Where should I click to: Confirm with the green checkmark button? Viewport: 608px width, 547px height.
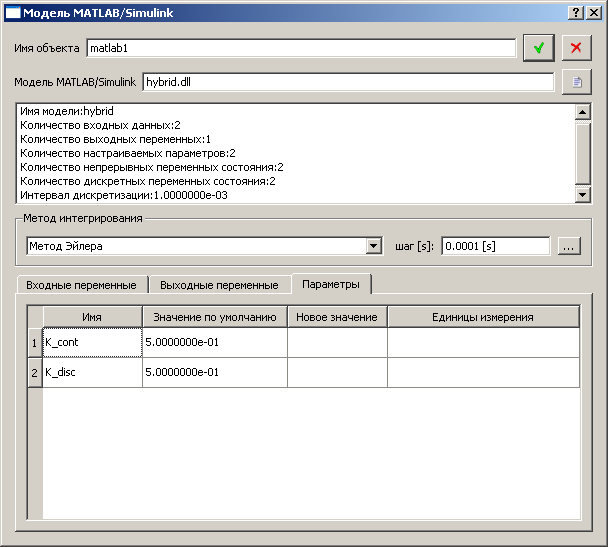click(539, 48)
